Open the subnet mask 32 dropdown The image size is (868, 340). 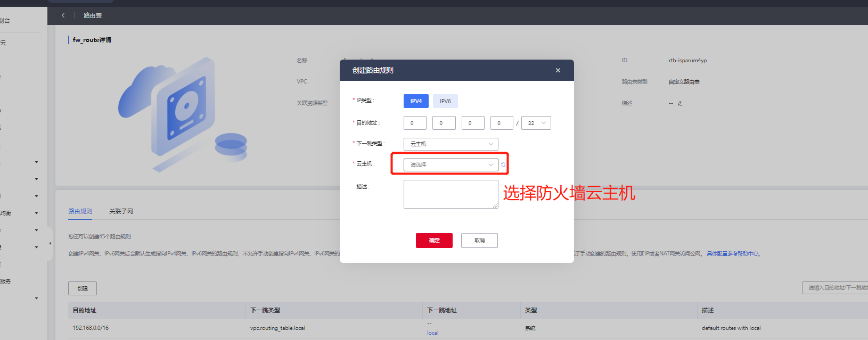click(x=536, y=123)
